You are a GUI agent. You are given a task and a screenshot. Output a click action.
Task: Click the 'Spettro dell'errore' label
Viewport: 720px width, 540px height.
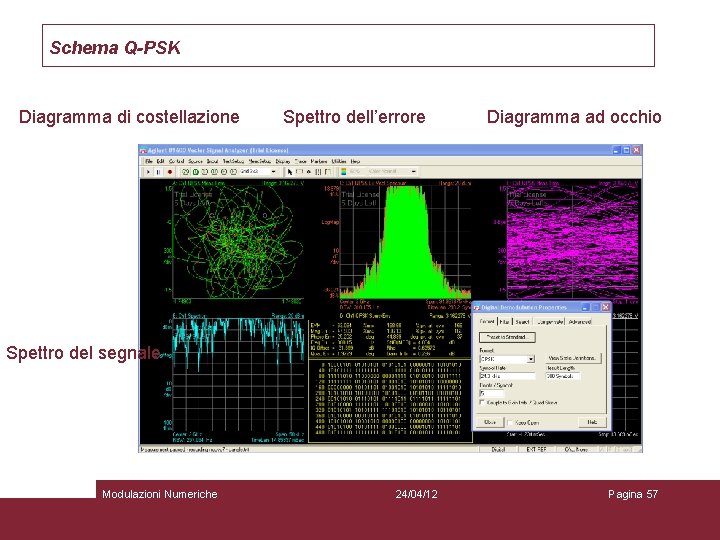(x=354, y=117)
